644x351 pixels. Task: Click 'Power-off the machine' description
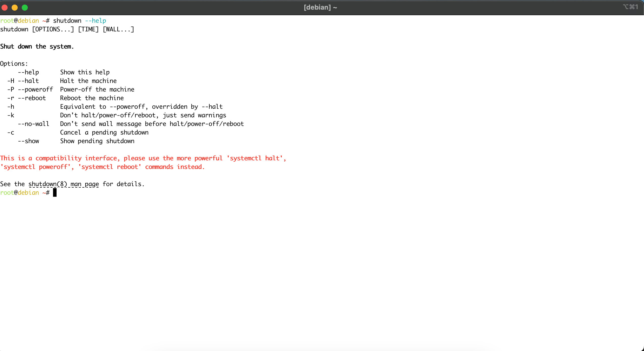(x=97, y=90)
